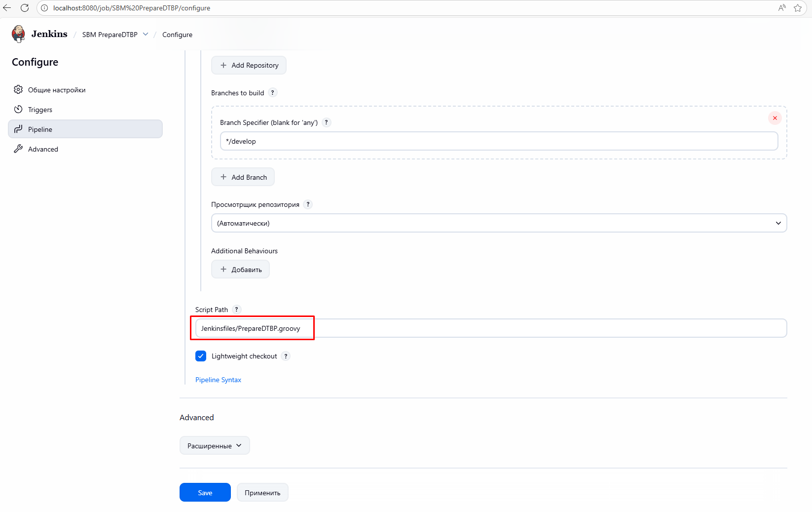
Task: Click the Jenkins logo icon
Action: point(18,34)
